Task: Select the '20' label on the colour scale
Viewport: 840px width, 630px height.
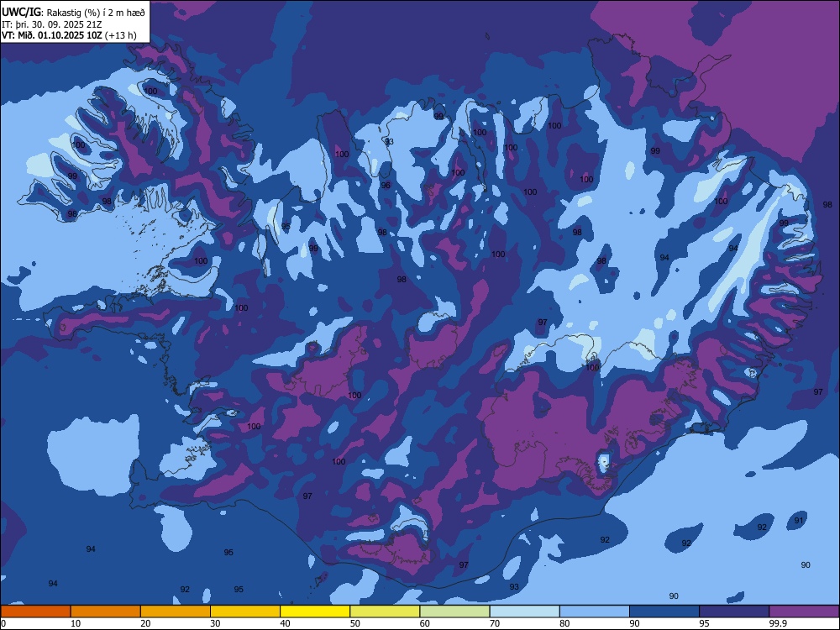Action: 145,623
